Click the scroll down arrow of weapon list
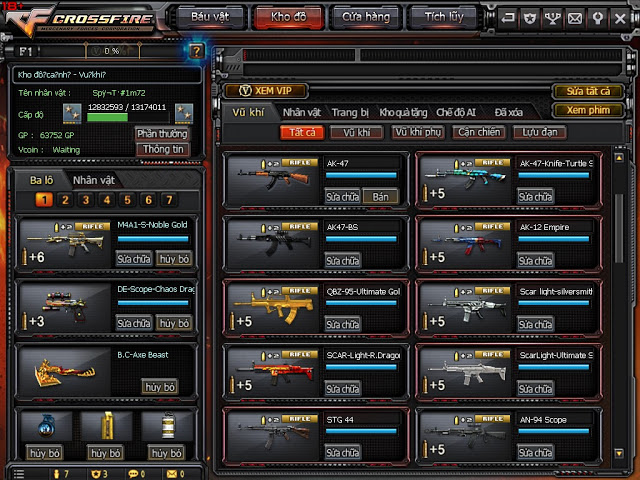The height and width of the screenshot is (480, 640). coord(619,453)
